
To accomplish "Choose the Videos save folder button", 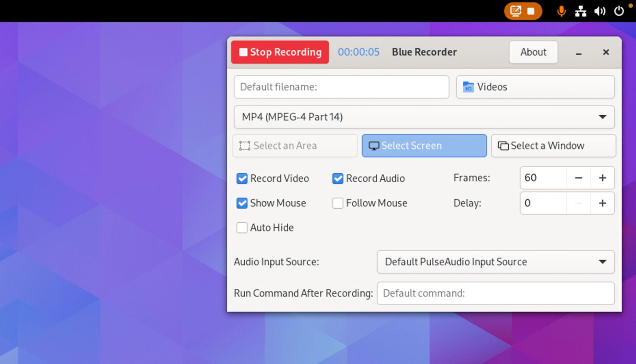I will 535,87.
